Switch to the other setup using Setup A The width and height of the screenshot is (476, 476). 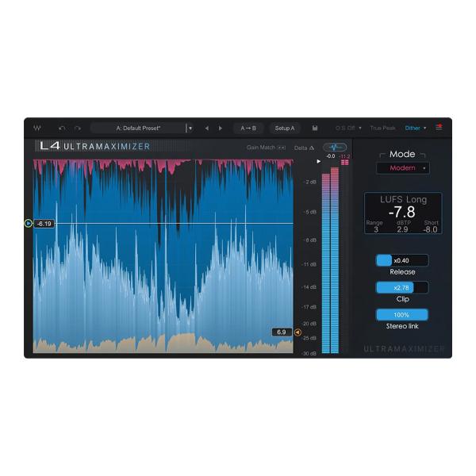[x=285, y=129]
